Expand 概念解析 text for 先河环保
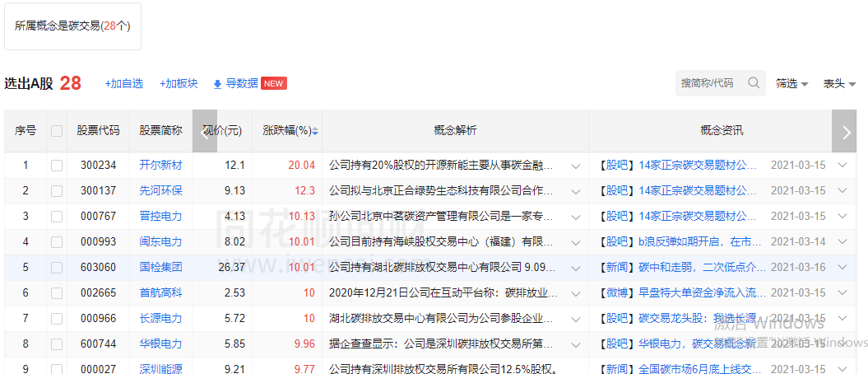This screenshot has width=868, height=374. pos(576,191)
